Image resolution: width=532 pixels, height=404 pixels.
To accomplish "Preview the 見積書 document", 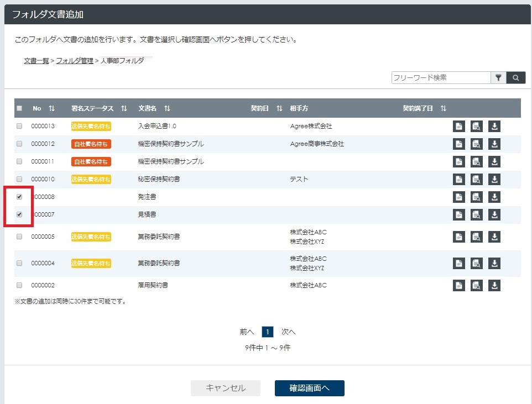I will click(477, 214).
